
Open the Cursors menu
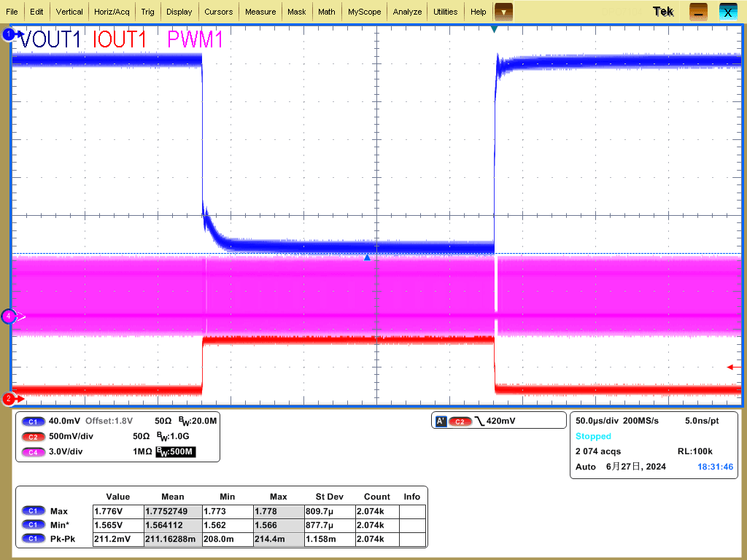[x=218, y=12]
